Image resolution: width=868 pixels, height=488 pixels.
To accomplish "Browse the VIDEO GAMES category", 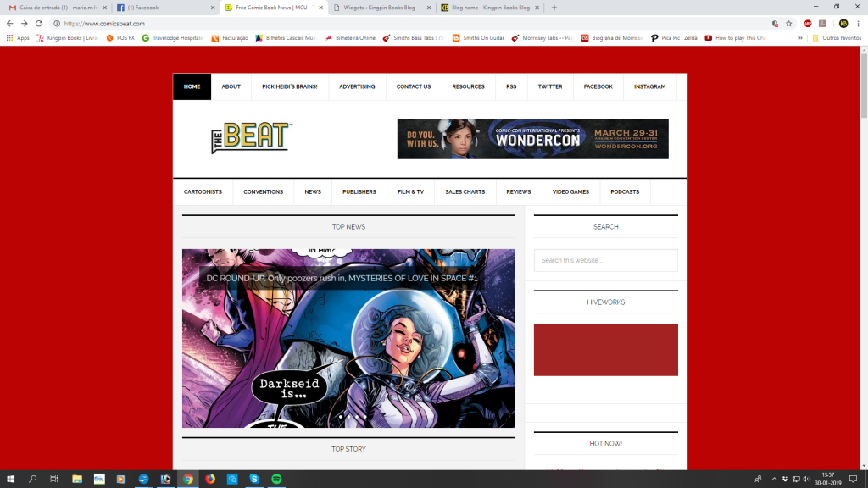I will 570,192.
